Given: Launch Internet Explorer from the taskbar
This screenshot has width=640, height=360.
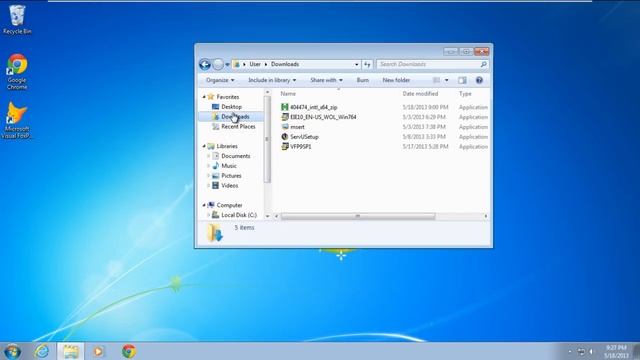Looking at the screenshot, I should [42, 351].
